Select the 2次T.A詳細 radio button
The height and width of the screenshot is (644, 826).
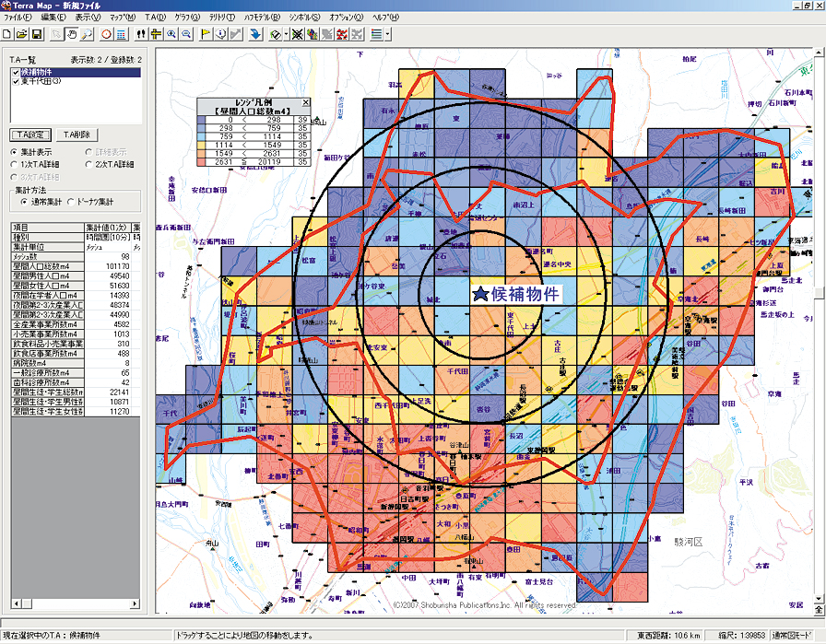(x=88, y=164)
